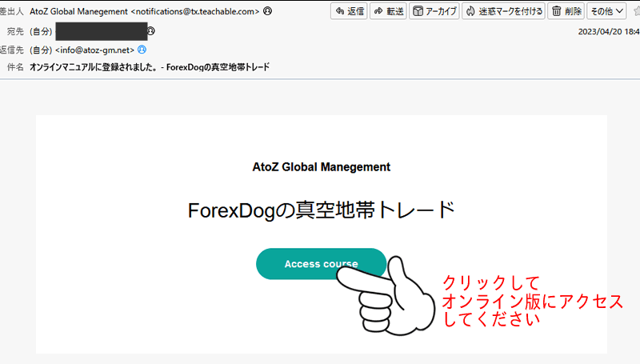
Task: Click the green Access course button
Action: 321,264
